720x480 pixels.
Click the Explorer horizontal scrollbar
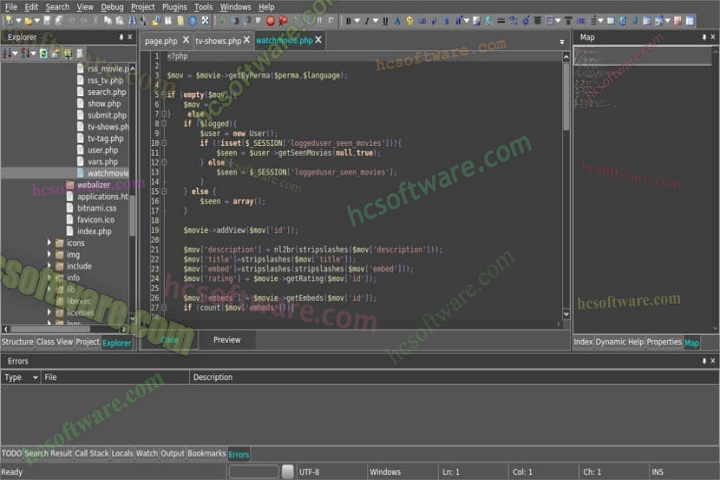click(64, 329)
